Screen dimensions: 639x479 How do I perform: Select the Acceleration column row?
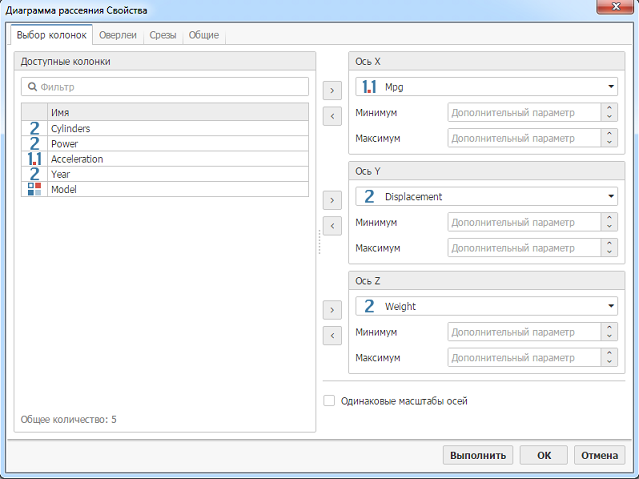[165, 159]
